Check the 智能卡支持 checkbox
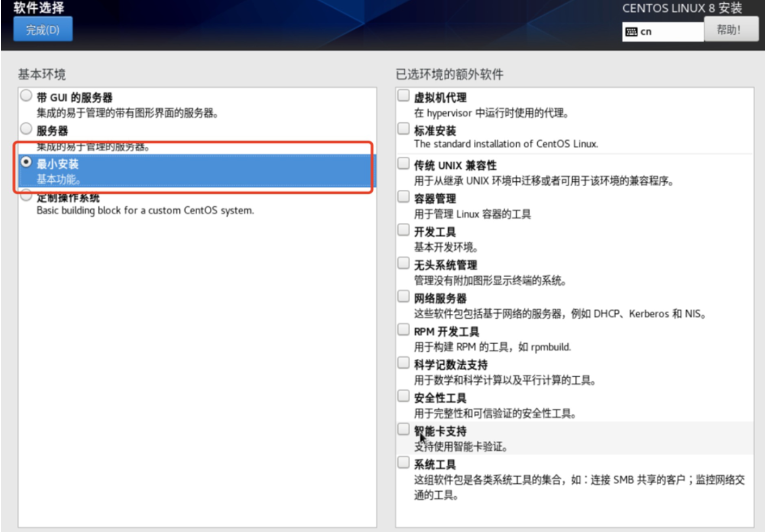Image resolution: width=765 pixels, height=532 pixels. tap(403, 429)
